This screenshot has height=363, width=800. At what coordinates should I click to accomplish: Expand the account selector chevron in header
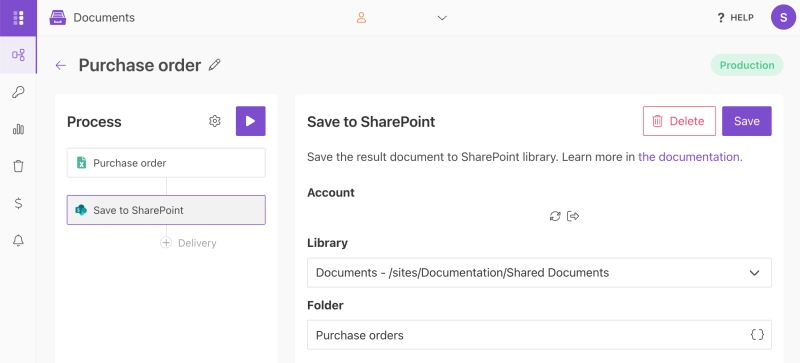click(442, 18)
